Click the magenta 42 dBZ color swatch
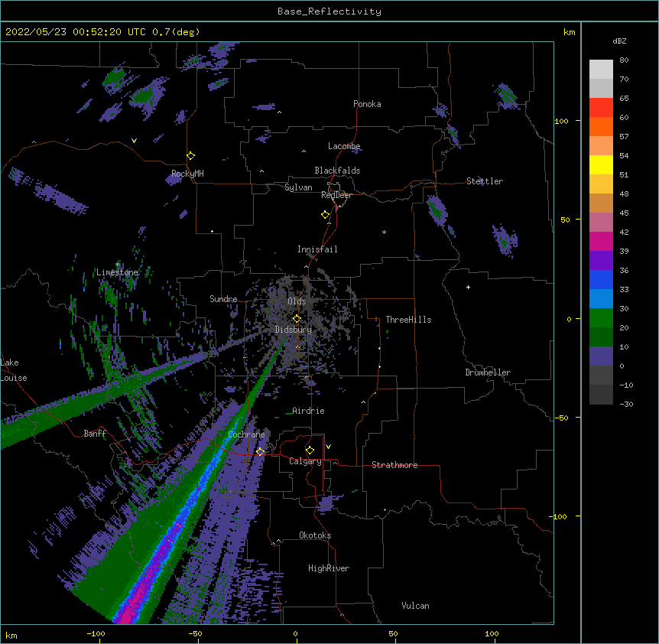 tap(601, 241)
